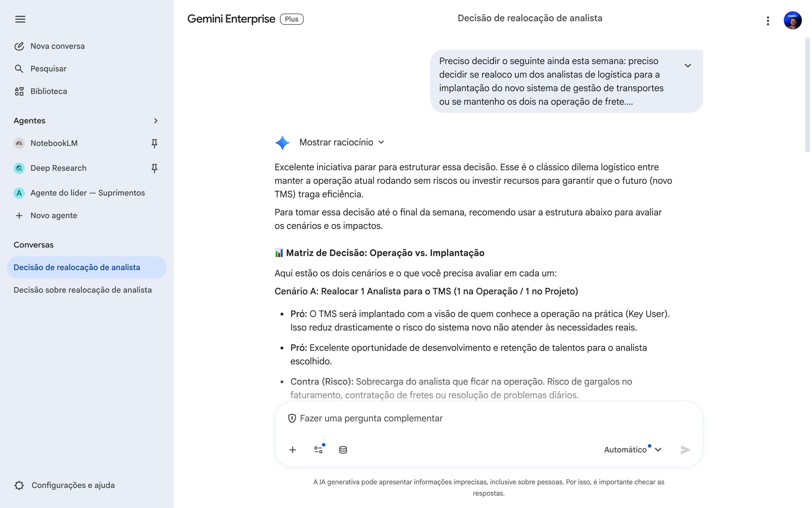The image size is (812, 508).
Task: Open conversation Decisão sobre realocação de analista
Action: 83,290
